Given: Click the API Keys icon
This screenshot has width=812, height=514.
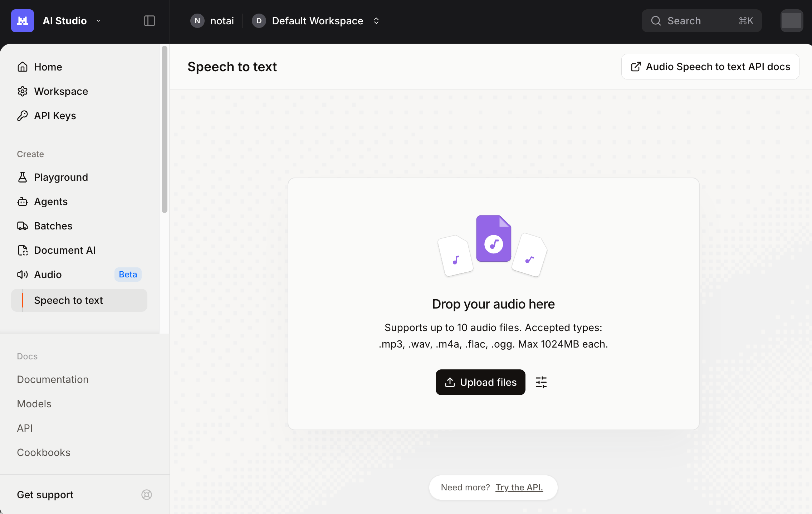Looking at the screenshot, I should point(23,115).
